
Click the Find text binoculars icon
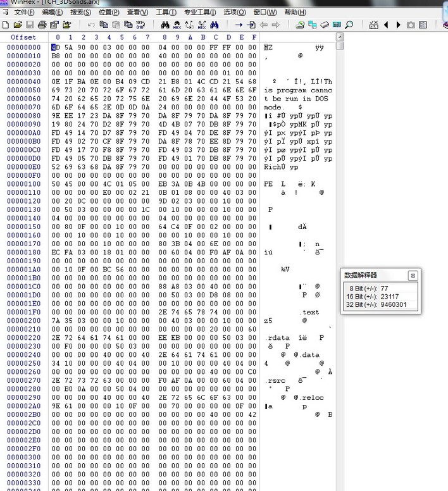pos(165,25)
